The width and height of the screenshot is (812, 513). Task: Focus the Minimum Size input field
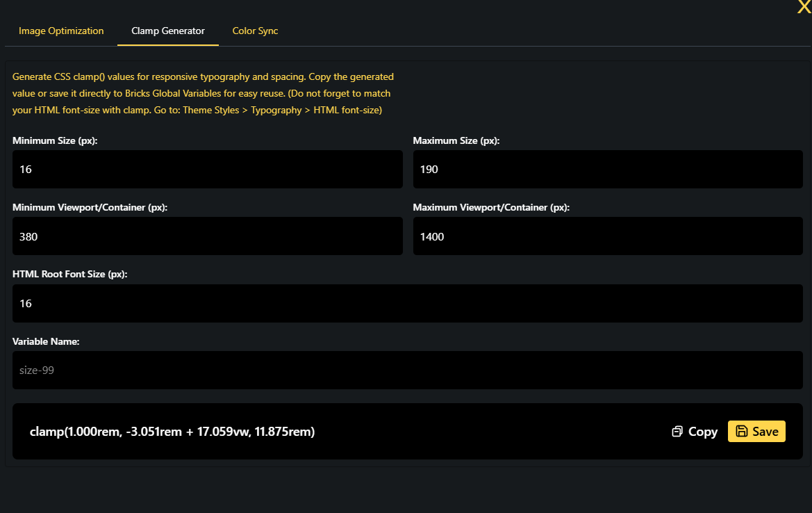(207, 169)
